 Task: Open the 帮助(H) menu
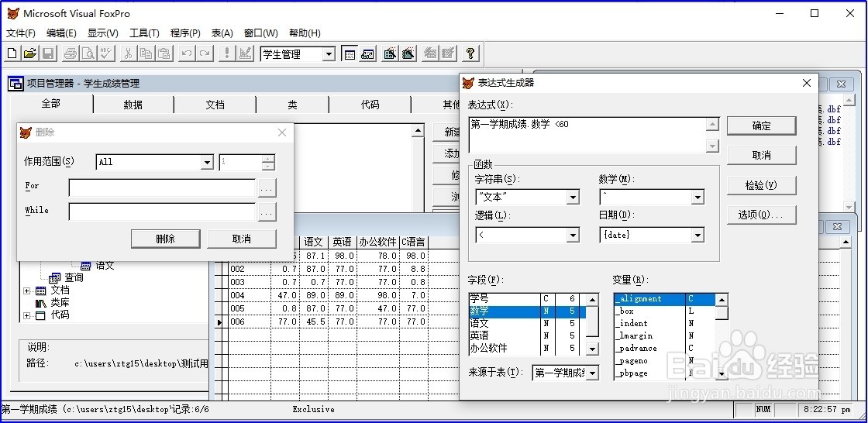[x=305, y=33]
